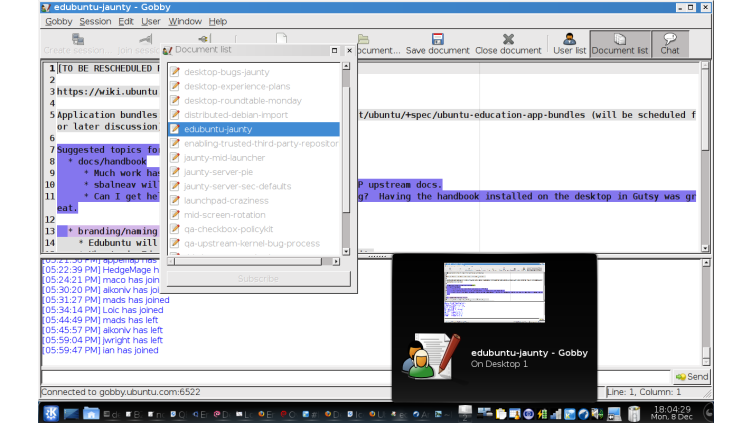Click 'Connected to gobby.ubuntu.com:6522' status text
752x423 pixels.
pos(121,392)
